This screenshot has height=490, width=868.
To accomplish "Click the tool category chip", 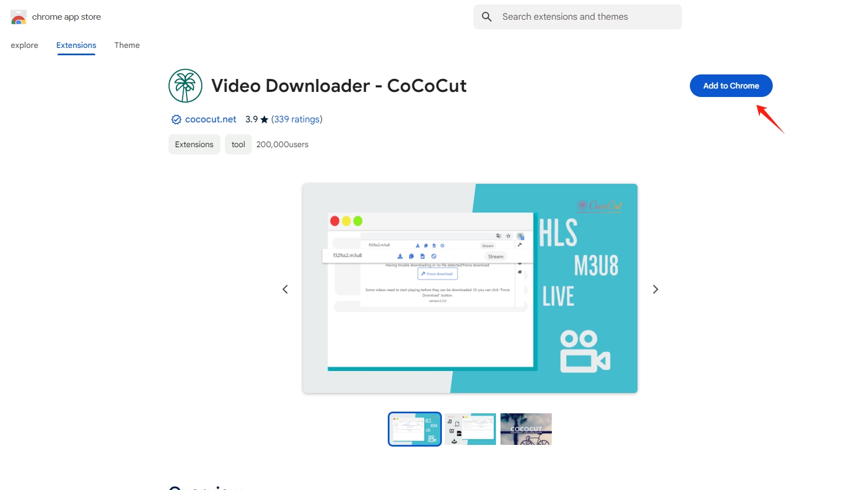I will click(x=238, y=144).
